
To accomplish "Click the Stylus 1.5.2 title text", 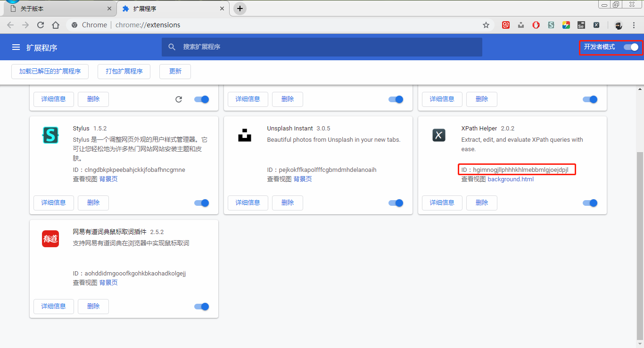I will [90, 128].
